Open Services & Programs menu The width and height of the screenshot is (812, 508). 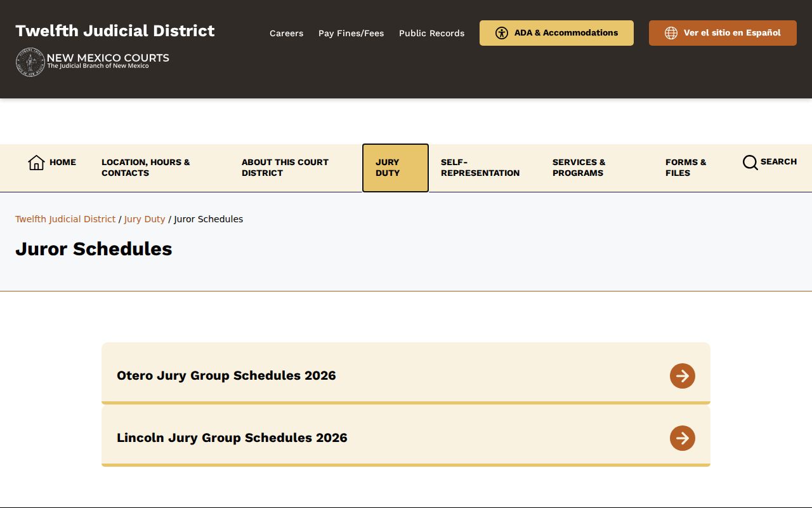tap(579, 168)
